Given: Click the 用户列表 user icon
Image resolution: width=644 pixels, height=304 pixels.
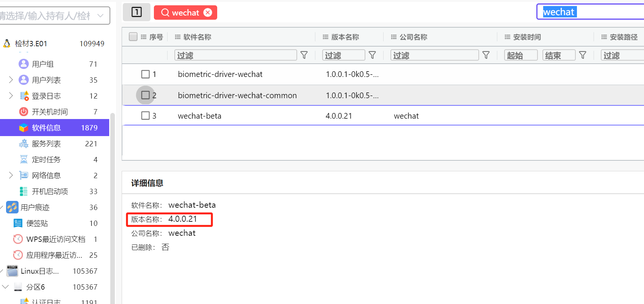Looking at the screenshot, I should [24, 80].
